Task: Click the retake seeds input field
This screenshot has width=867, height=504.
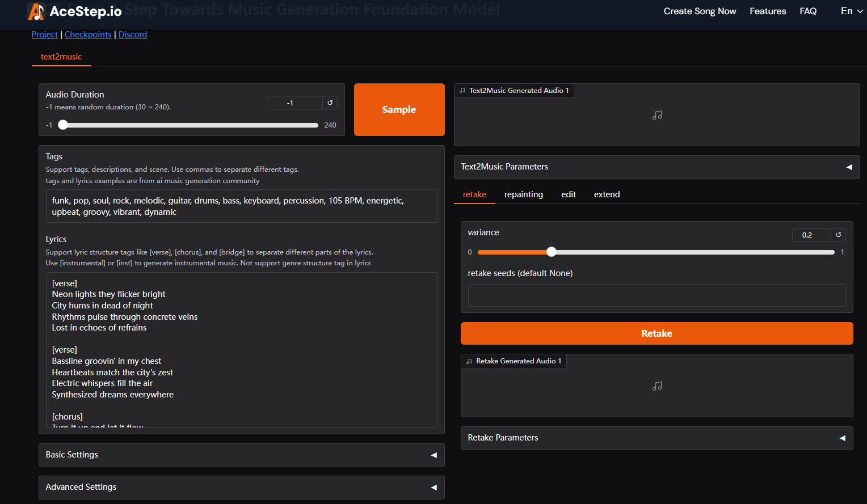Action: (656, 295)
